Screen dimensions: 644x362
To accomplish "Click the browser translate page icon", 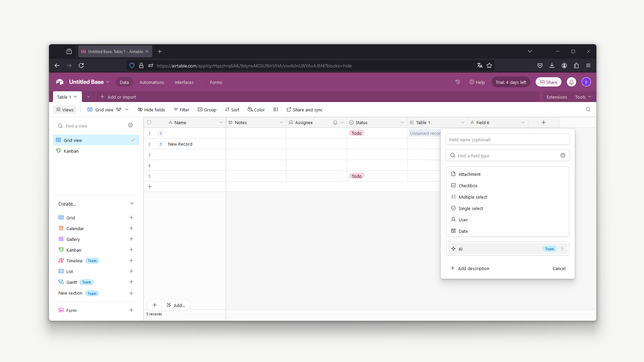I will coord(480,65).
